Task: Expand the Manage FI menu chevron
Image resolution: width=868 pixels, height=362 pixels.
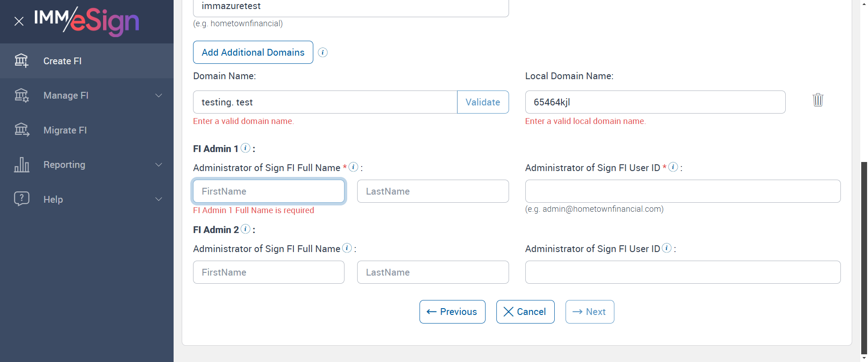Action: click(x=159, y=95)
